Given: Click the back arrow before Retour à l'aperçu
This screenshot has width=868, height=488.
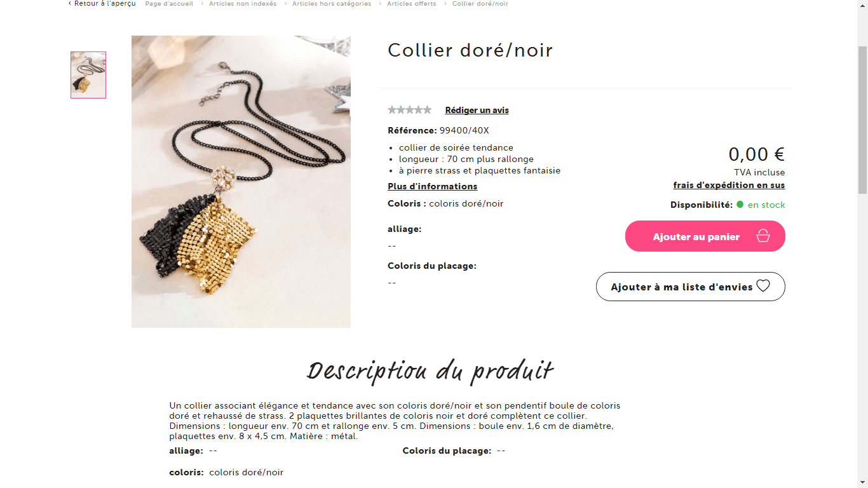Looking at the screenshot, I should tap(70, 3).
